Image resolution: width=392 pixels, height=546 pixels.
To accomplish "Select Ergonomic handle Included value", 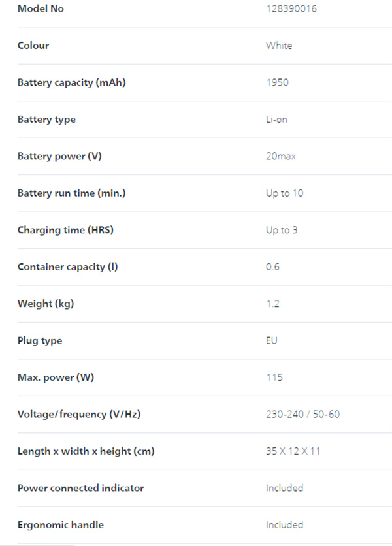I will click(285, 525).
